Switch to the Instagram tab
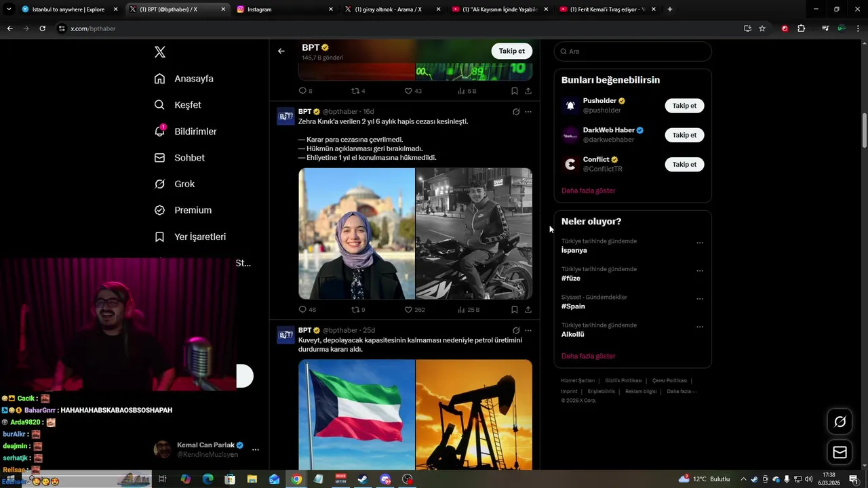Screen dimensions: 868x488 click(x=285, y=9)
